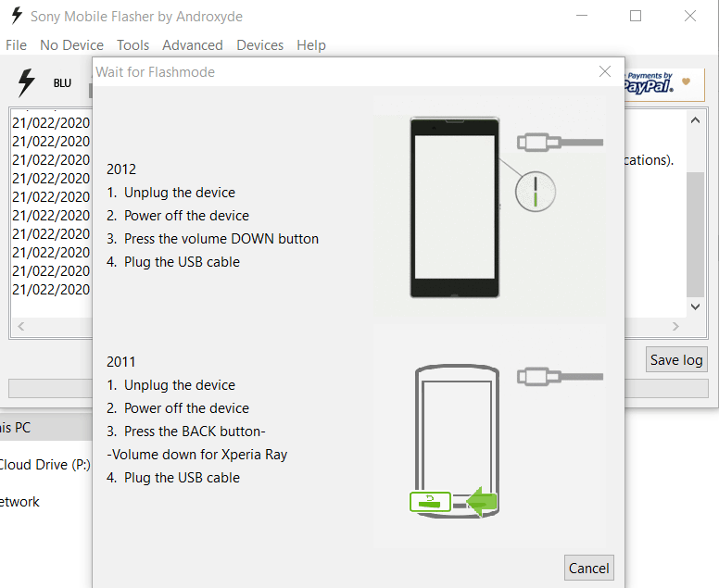Viewport: 719px width, 588px height.
Task: Click the log vertical scrollbar thumb
Action: pos(695,234)
